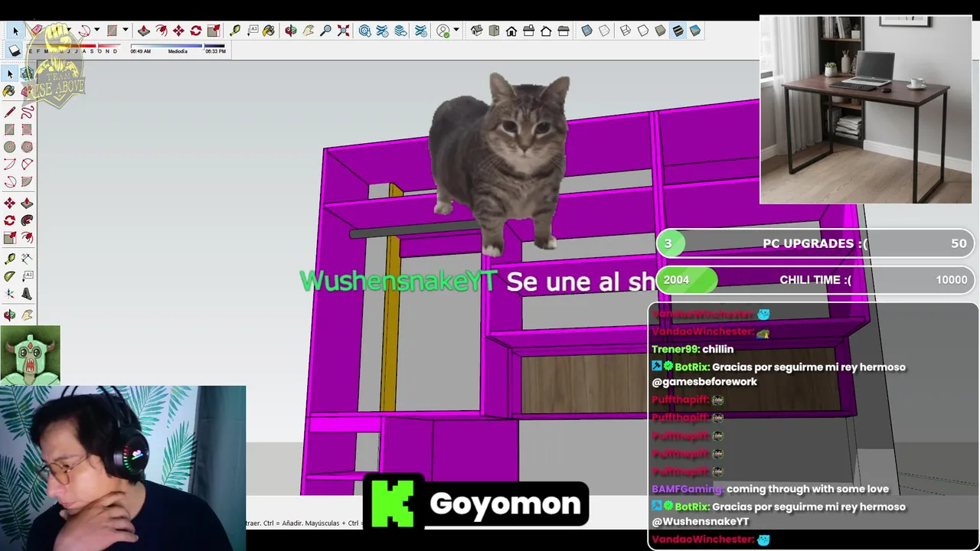Screen dimensions: 980x551
Task: Select the Line pencil tool
Action: tap(9, 112)
